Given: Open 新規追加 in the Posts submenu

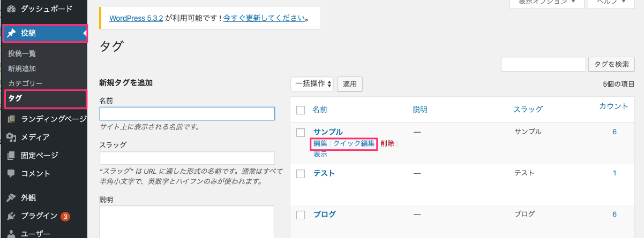Looking at the screenshot, I should pyautogui.click(x=22, y=68).
